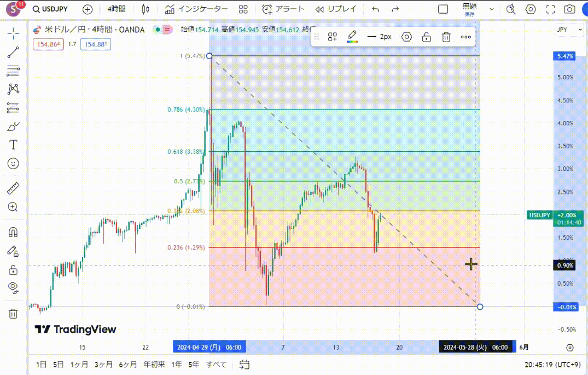Change the 4時間 timeframe interval
Viewport: 588px width, 375px height.
(x=117, y=9)
